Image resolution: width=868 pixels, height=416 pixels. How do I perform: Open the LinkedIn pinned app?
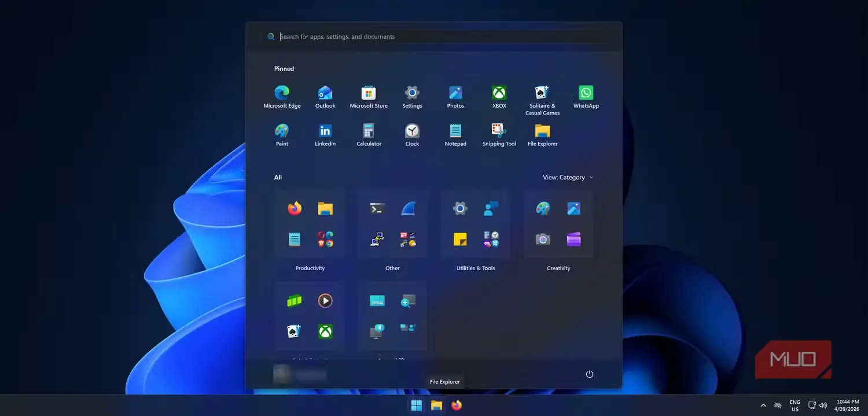[x=325, y=135]
